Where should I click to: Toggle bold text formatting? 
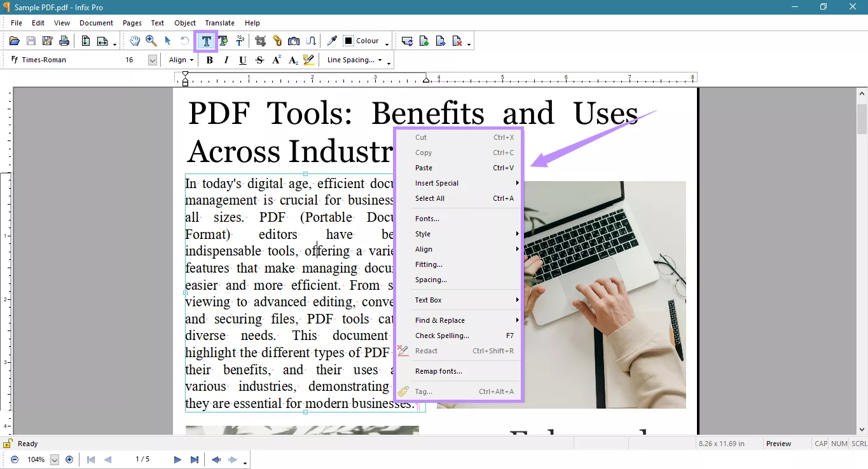click(209, 60)
